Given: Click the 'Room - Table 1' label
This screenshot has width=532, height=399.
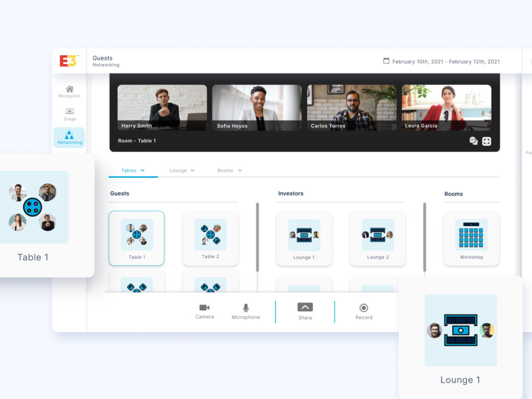Looking at the screenshot, I should [137, 140].
